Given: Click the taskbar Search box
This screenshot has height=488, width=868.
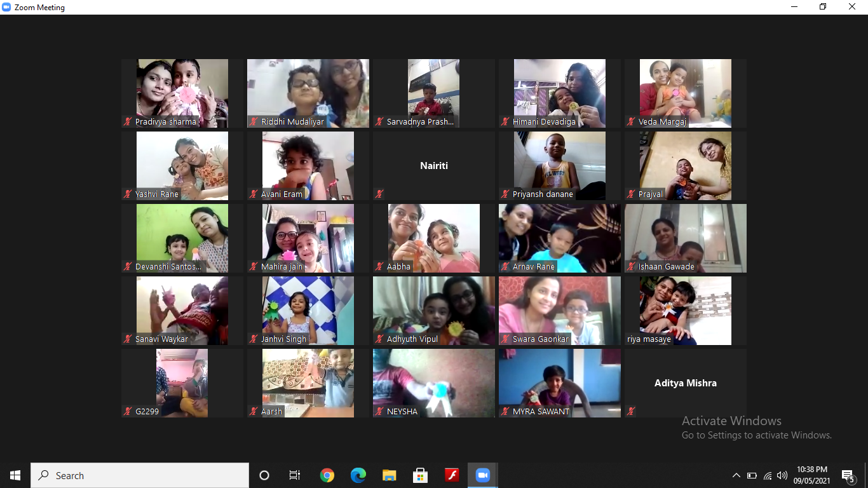Looking at the screenshot, I should [x=140, y=475].
